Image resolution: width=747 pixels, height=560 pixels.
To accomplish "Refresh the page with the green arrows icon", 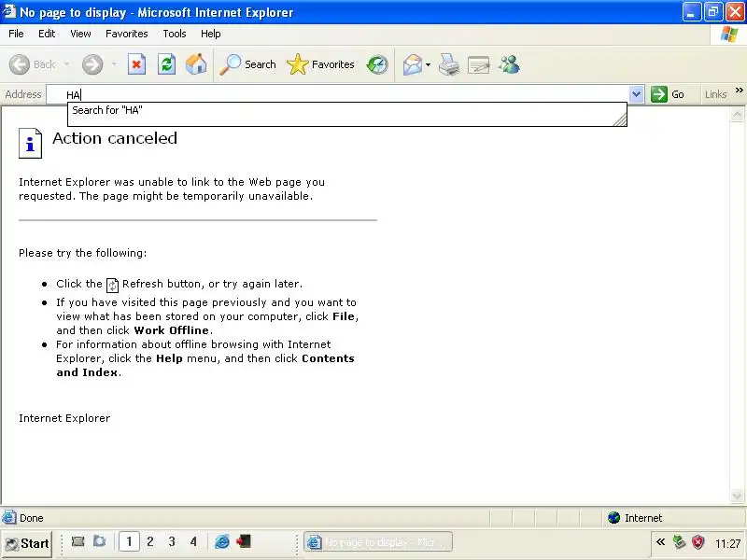I will click(166, 64).
